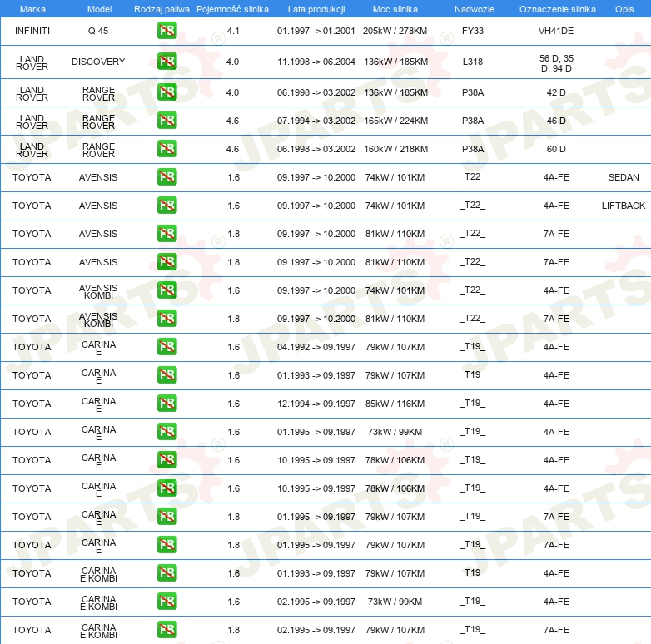Image resolution: width=651 pixels, height=644 pixels.
Task: Select the DISCOVERY model cell
Action: pyautogui.click(x=98, y=62)
